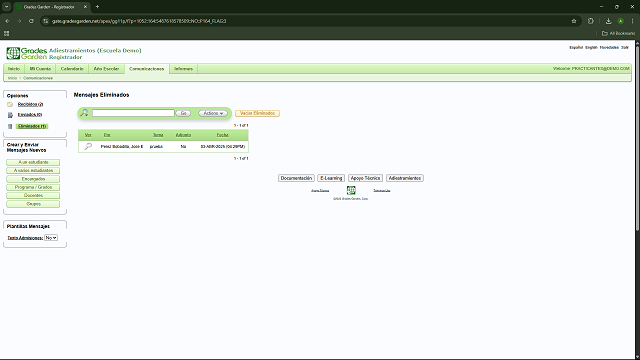This screenshot has height=360, width=640.
Task: Click the Perez Bobadilla sender cell
Action: pyautogui.click(x=122, y=146)
